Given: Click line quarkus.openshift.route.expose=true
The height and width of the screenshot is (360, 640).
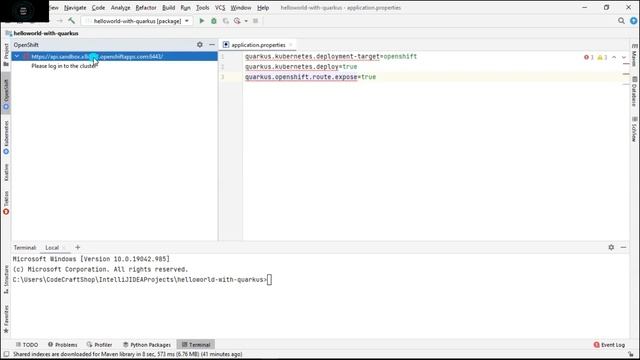Looking at the screenshot, I should coord(310,77).
